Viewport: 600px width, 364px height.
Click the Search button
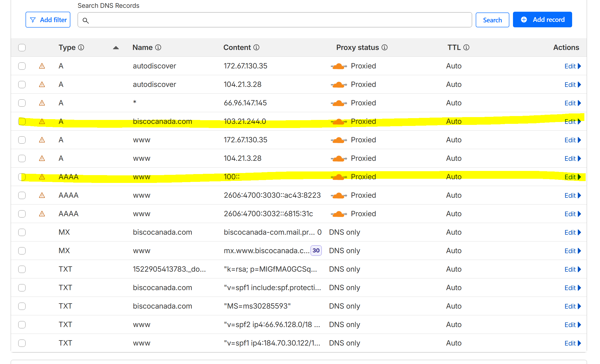coord(492,20)
